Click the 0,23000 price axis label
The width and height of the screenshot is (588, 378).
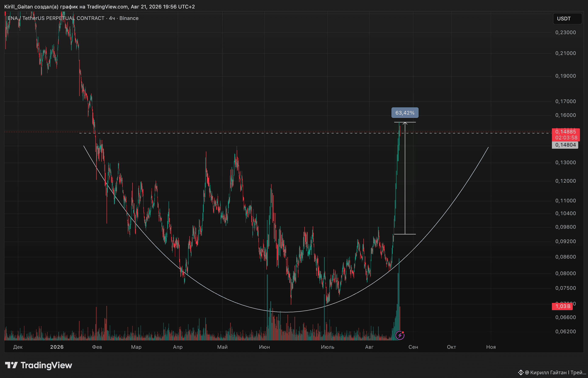tap(566, 32)
